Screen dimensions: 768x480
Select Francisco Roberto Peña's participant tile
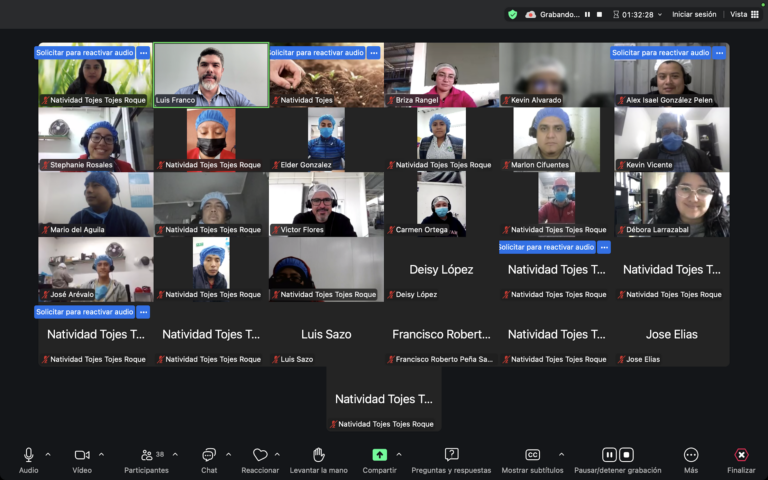[441, 334]
